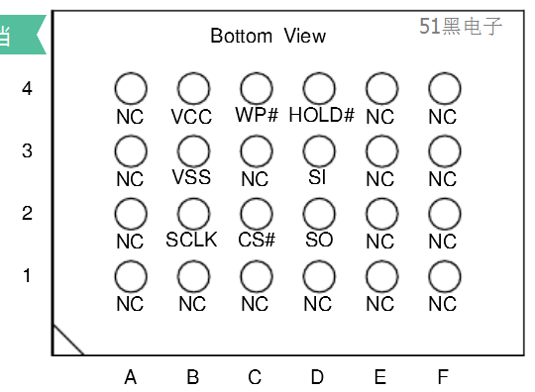Click the HOLD# label text
Viewport: 535px width, 392px height.
point(321,115)
